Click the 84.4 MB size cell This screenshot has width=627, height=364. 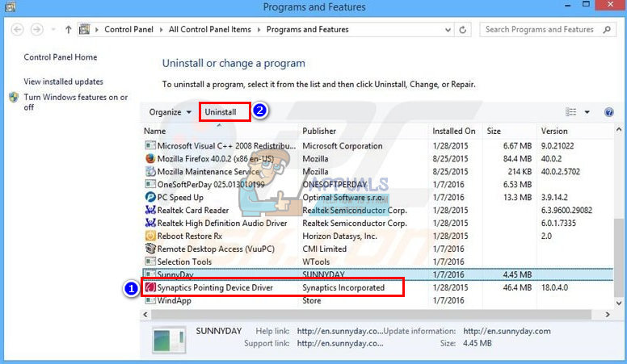[517, 159]
